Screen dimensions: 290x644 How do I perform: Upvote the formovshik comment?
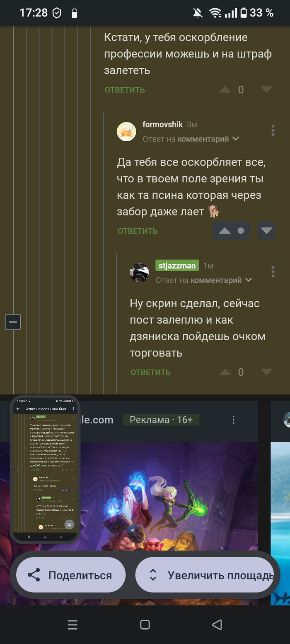[x=225, y=231]
